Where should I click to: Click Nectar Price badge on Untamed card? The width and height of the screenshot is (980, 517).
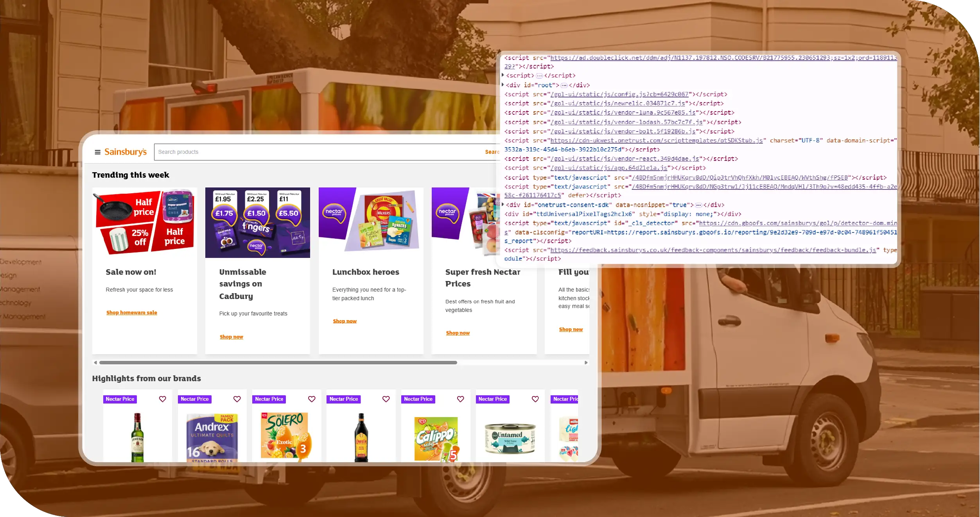coord(493,399)
